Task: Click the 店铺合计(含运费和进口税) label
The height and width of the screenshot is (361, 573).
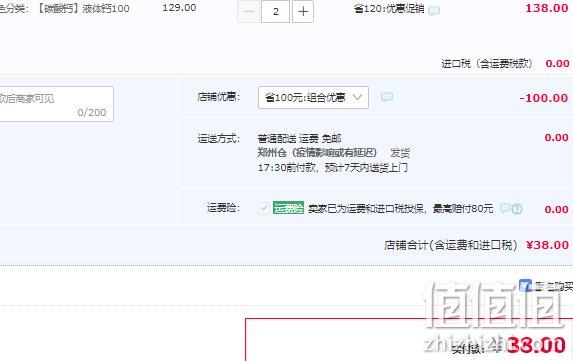Action: [x=451, y=245]
